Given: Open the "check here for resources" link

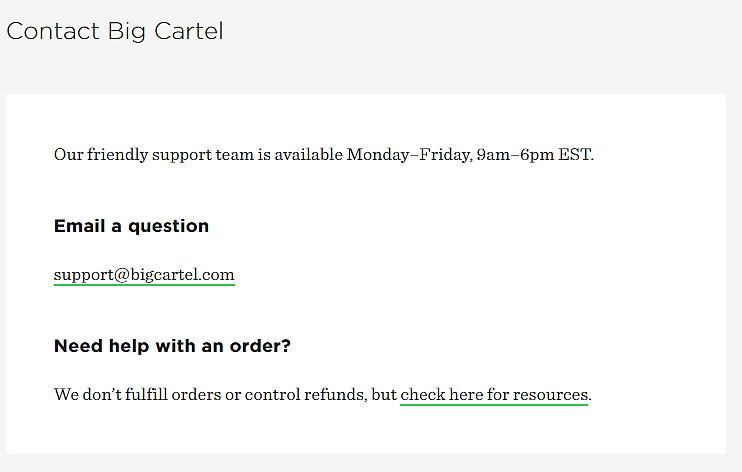Looking at the screenshot, I should pos(494,395).
